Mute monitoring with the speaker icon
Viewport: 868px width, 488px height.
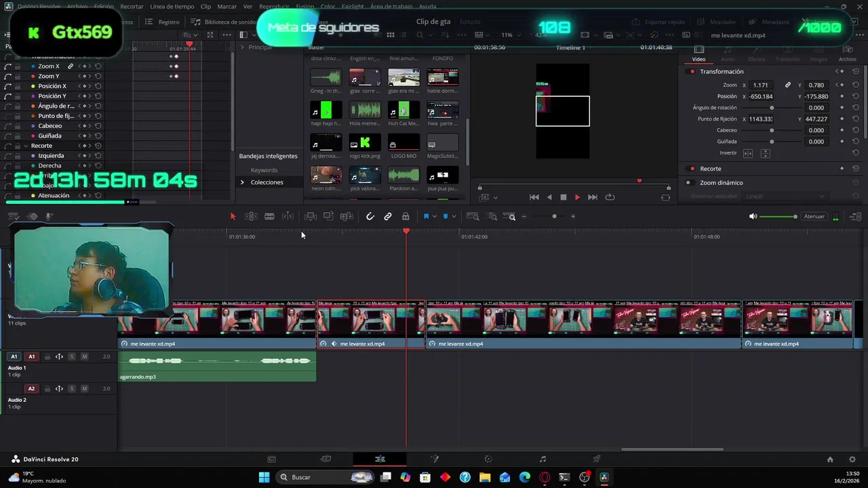(x=753, y=216)
